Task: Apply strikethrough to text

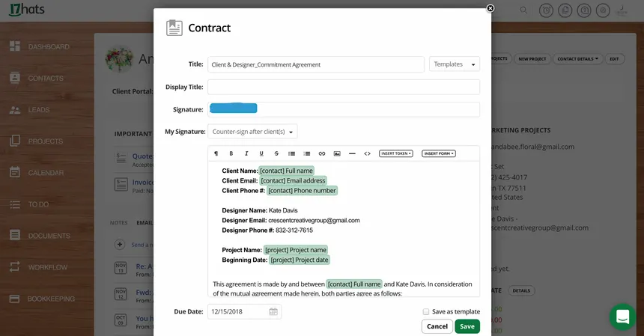Action: (276, 153)
